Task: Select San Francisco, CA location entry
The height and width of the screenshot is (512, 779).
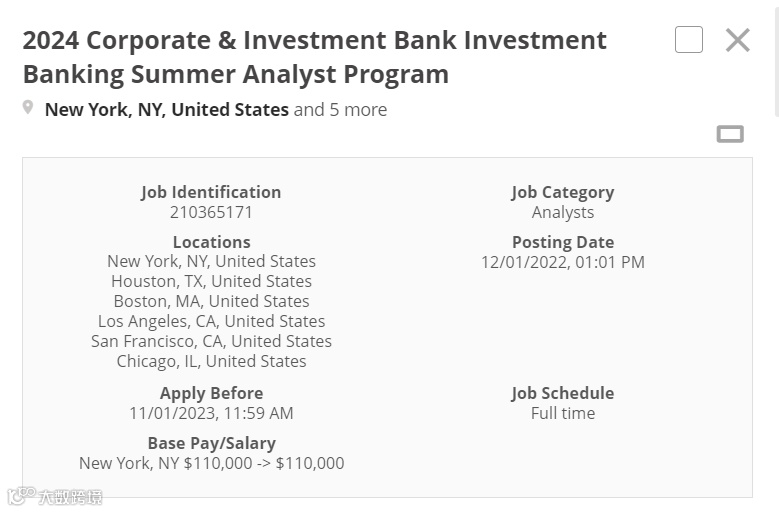Action: (x=211, y=341)
